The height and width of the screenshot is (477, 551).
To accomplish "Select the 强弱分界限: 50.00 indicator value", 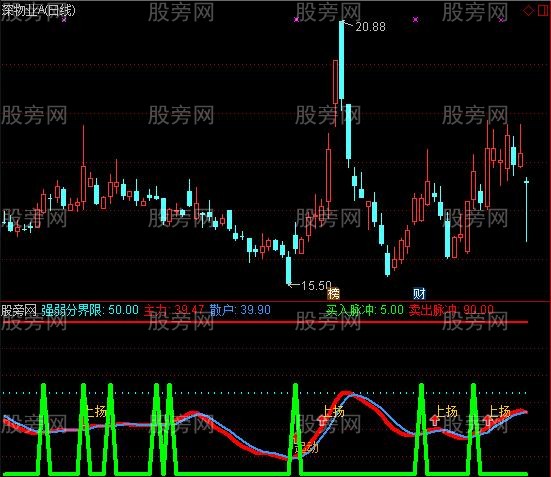I will click(90, 310).
